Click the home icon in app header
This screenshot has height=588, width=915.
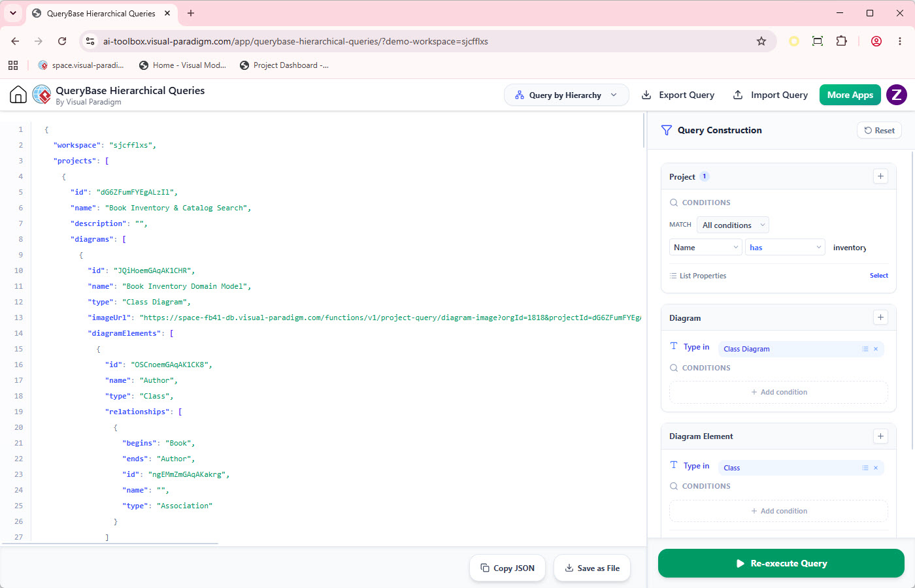click(x=18, y=95)
